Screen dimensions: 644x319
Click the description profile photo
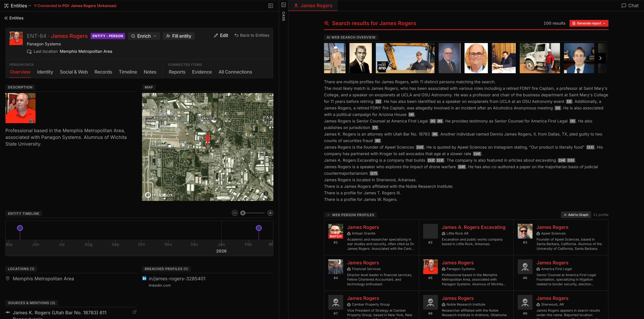click(x=20, y=108)
